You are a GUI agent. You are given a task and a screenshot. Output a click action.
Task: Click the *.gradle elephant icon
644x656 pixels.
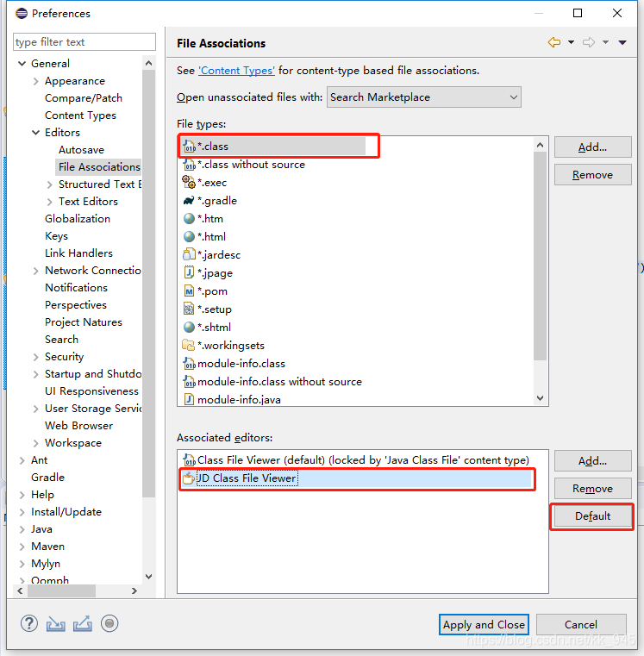189,200
